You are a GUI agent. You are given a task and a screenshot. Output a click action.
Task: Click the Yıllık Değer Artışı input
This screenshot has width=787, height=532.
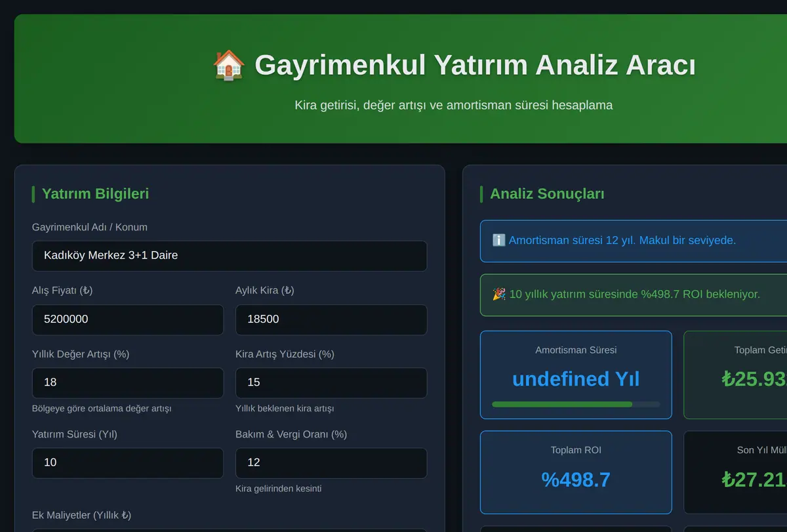point(128,382)
